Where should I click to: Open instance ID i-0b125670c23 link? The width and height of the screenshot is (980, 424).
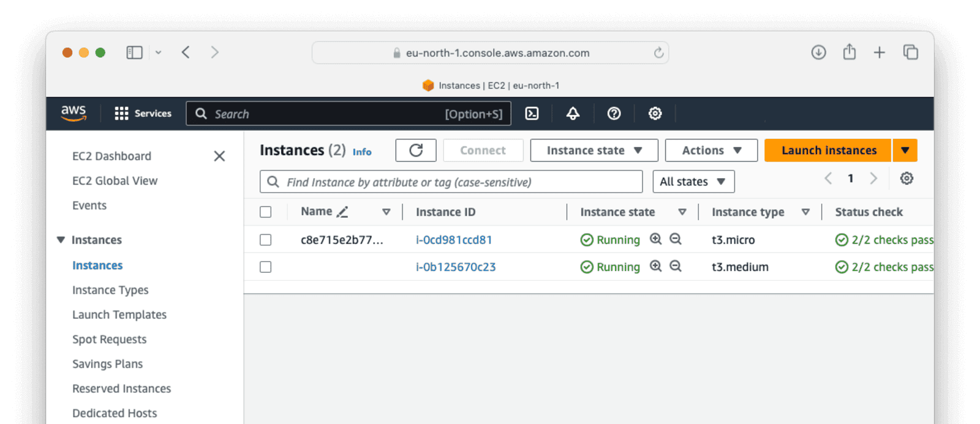pyautogui.click(x=456, y=267)
